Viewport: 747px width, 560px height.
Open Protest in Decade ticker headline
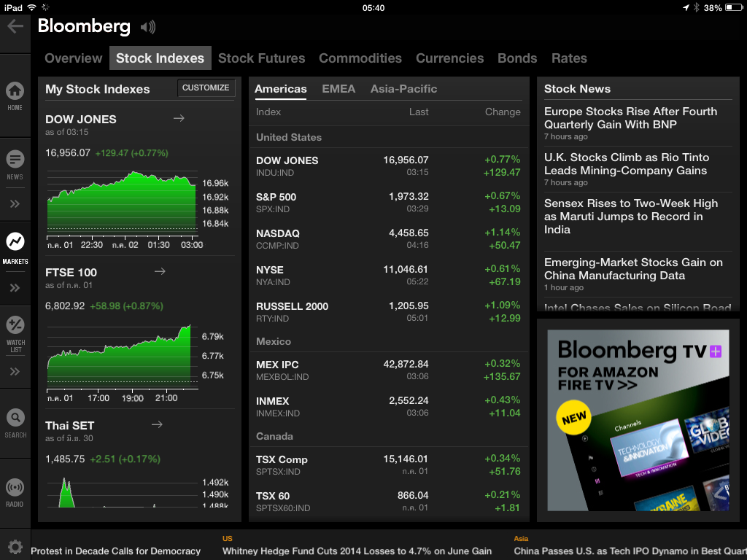[x=116, y=551]
